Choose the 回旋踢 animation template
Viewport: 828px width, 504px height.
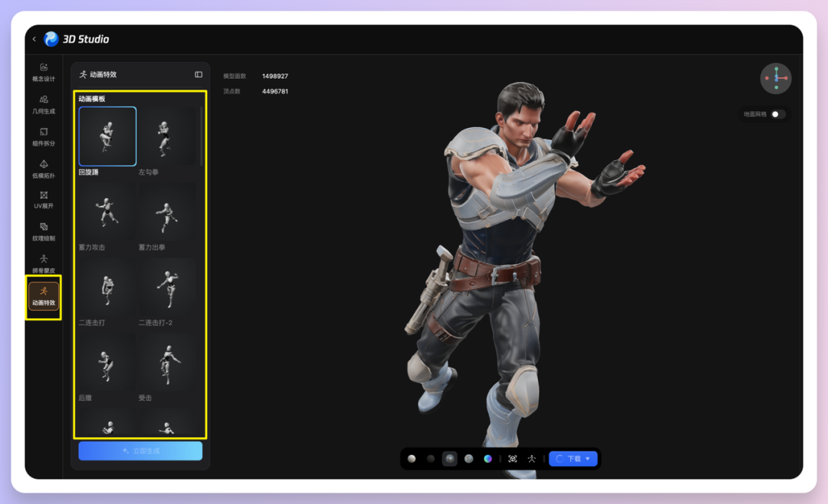point(108,136)
